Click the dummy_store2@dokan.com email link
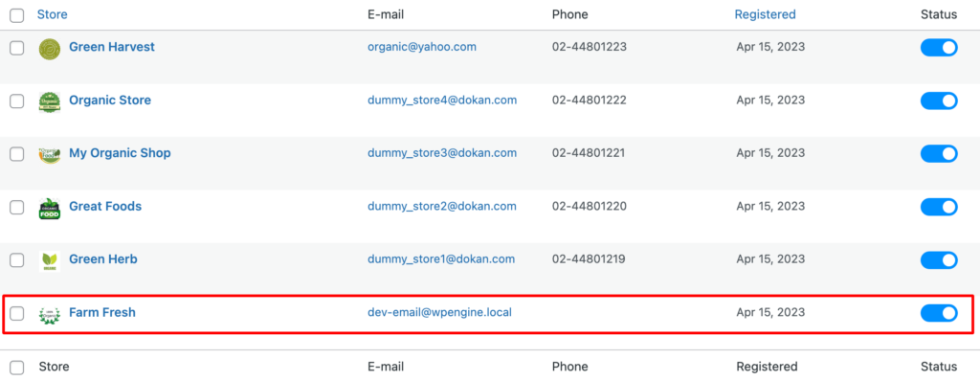980x381 pixels. (x=442, y=207)
